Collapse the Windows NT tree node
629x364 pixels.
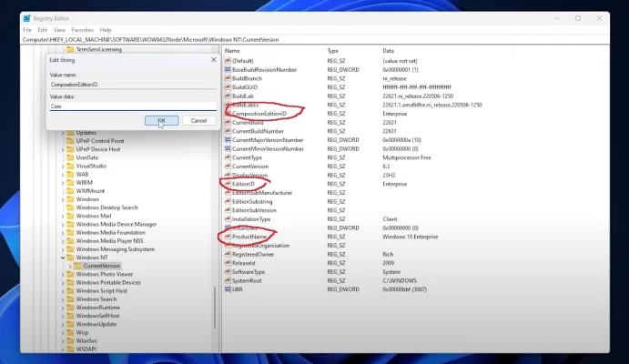coord(62,258)
